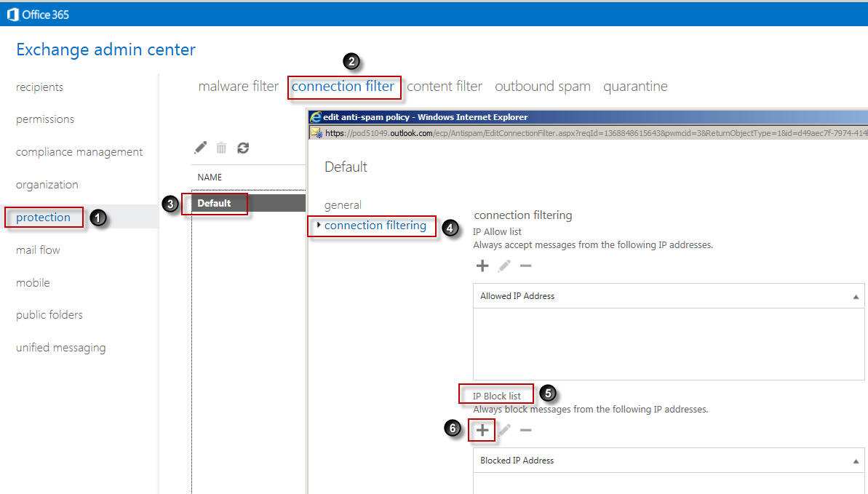Remove entry from IP Block list

525,430
